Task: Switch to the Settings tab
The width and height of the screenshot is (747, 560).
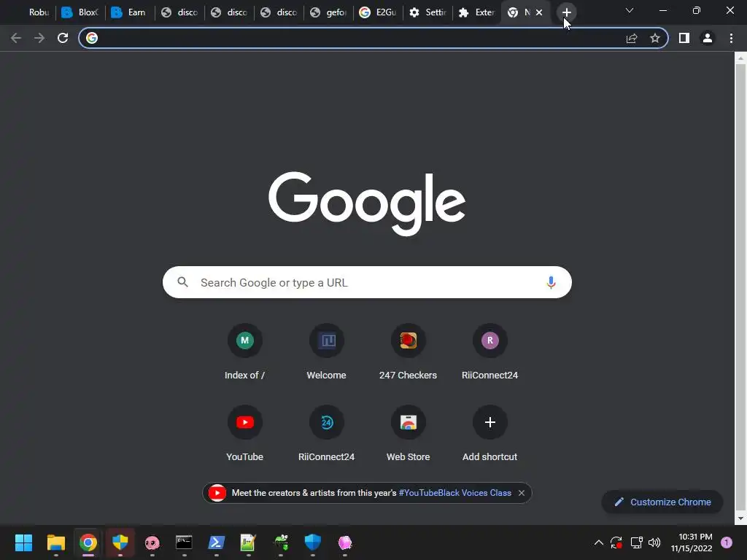Action: pos(427,12)
